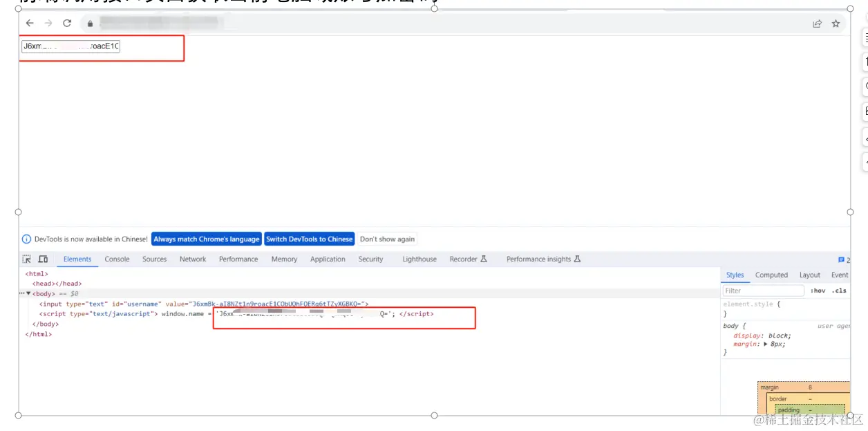The image size is (868, 431).
Task: Switch to the Elements tab
Action: click(x=77, y=259)
